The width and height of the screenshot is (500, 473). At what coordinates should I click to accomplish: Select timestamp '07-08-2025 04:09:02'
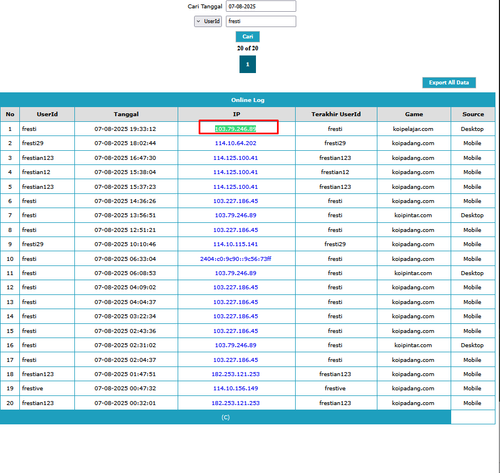[125, 287]
